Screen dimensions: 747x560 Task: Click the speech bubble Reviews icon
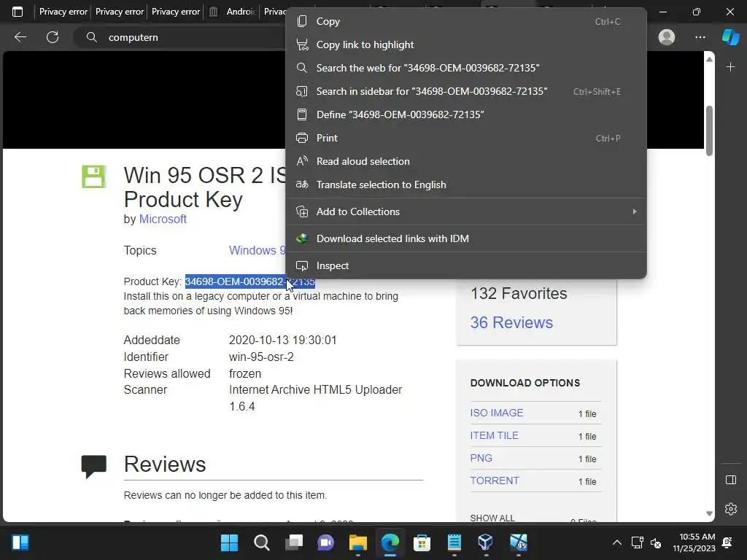94,467
